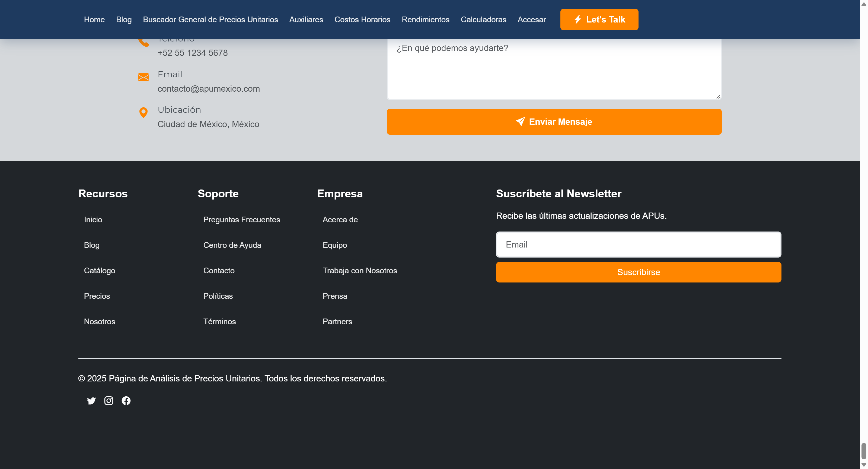Follow the Trabaja con Nosotros link
The width and height of the screenshot is (868, 469).
pyautogui.click(x=359, y=271)
